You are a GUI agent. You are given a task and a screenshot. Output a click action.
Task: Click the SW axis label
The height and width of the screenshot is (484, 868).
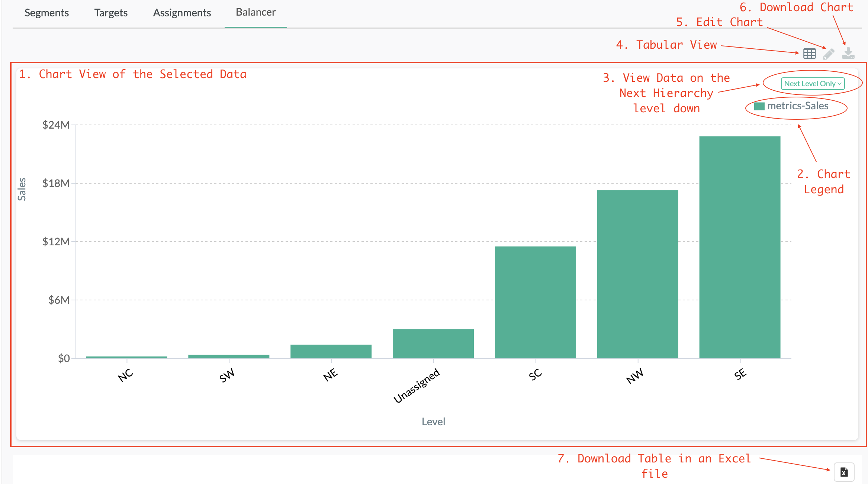click(227, 375)
